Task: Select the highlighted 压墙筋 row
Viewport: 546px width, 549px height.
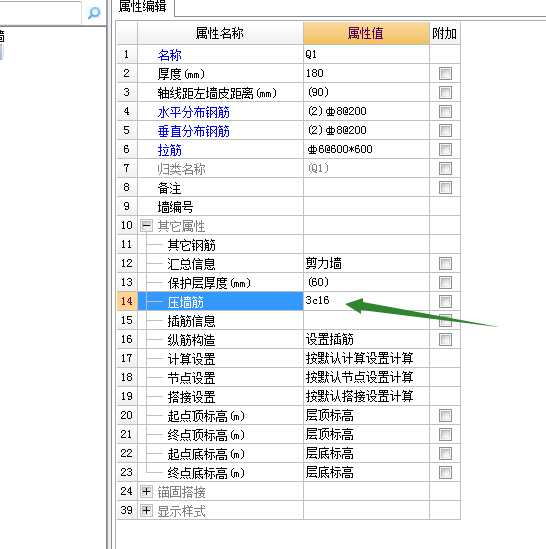Action: (220, 301)
